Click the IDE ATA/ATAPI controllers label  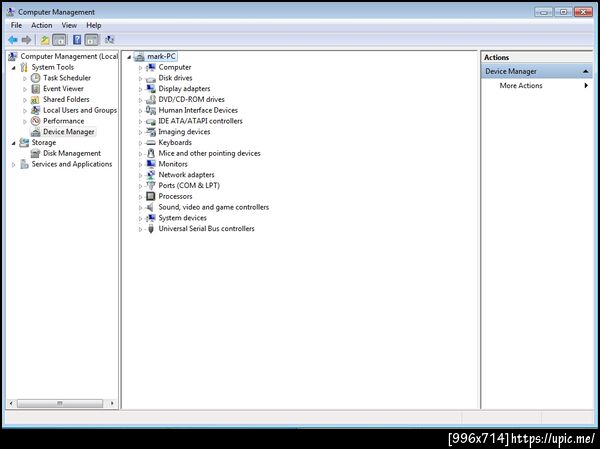tap(201, 121)
